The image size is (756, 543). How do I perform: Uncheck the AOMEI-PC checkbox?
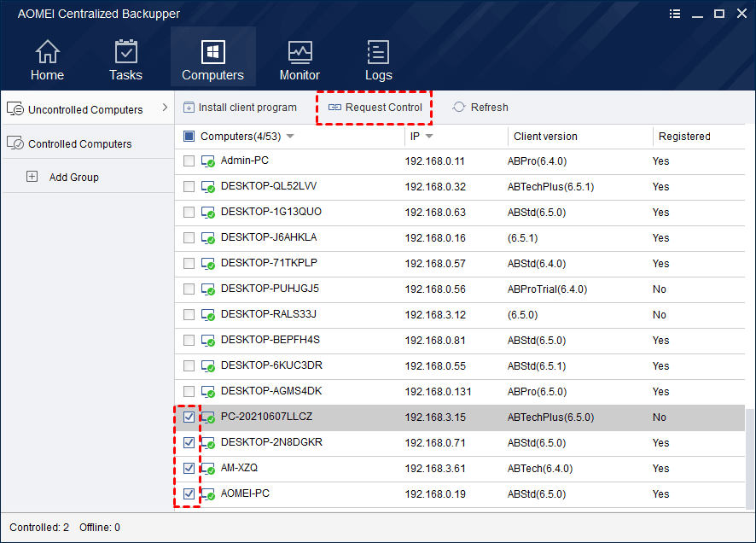coord(189,493)
